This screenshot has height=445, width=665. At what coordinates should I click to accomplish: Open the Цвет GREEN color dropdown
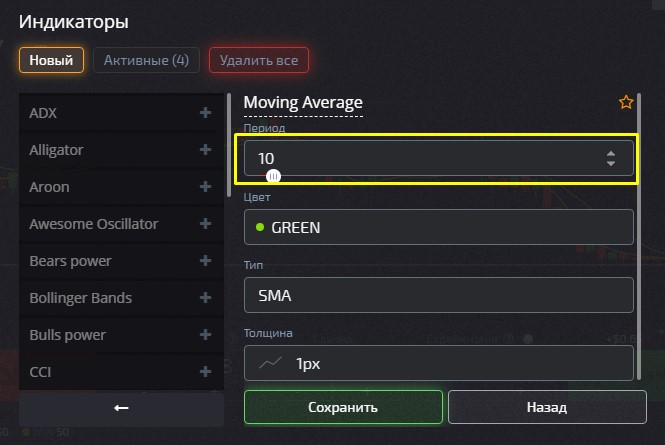438,227
